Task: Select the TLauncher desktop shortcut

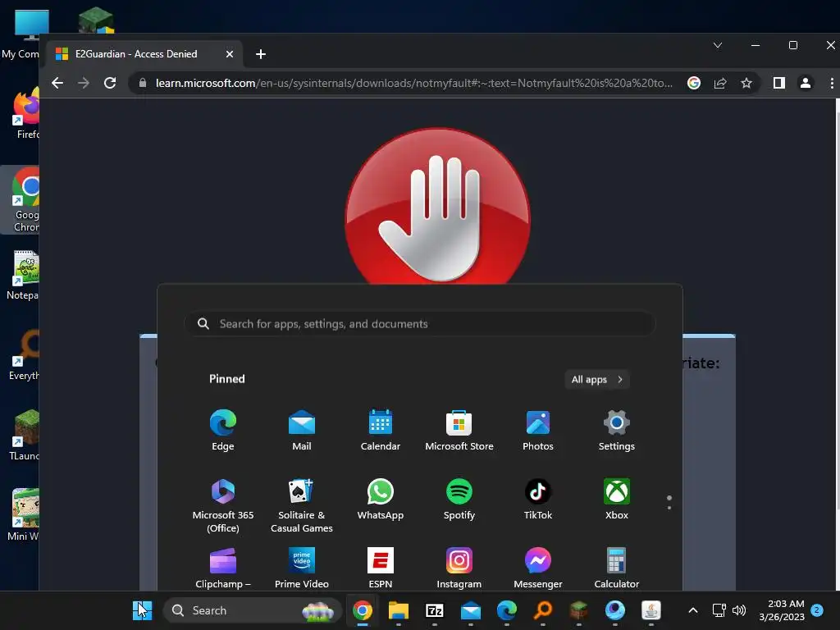Action: 24,435
